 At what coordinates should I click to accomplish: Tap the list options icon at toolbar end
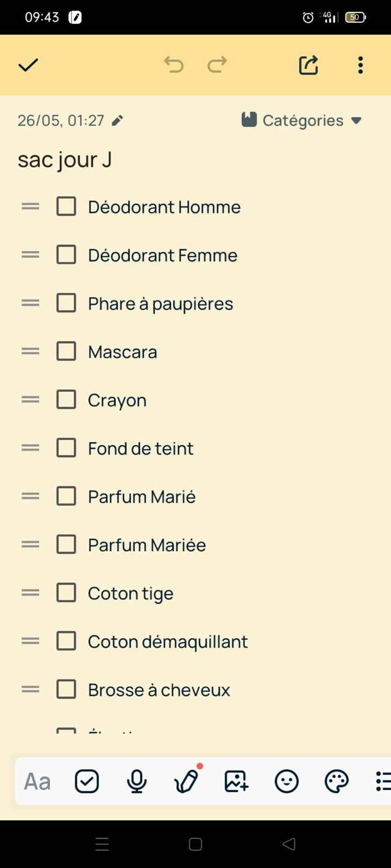point(384,781)
